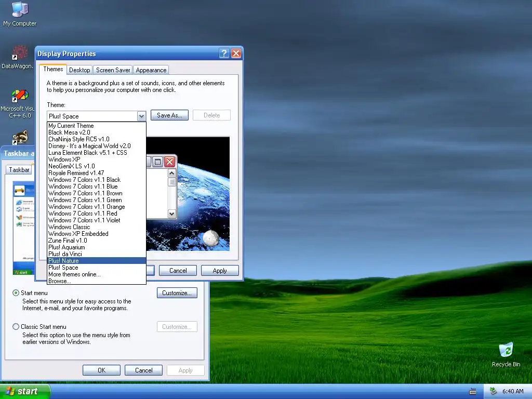Screen dimensions: 532x399
Task: Select the Browse... entry in theme list
Action: point(96,281)
